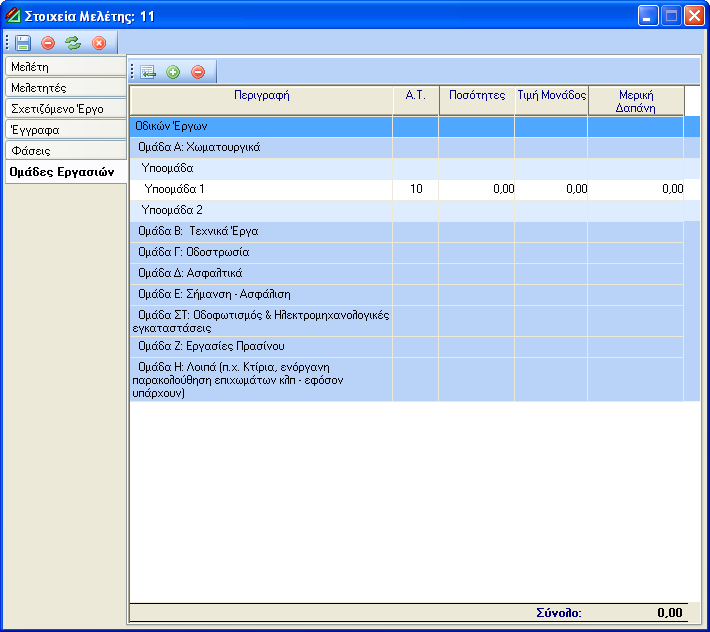The width and height of the screenshot is (710, 632).
Task: Close the Στοιχεία Μελέτης window
Action: 694,16
